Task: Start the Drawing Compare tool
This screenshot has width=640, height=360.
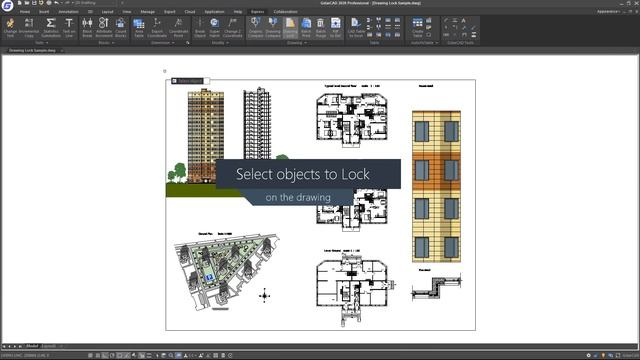Action: pyautogui.click(x=273, y=28)
